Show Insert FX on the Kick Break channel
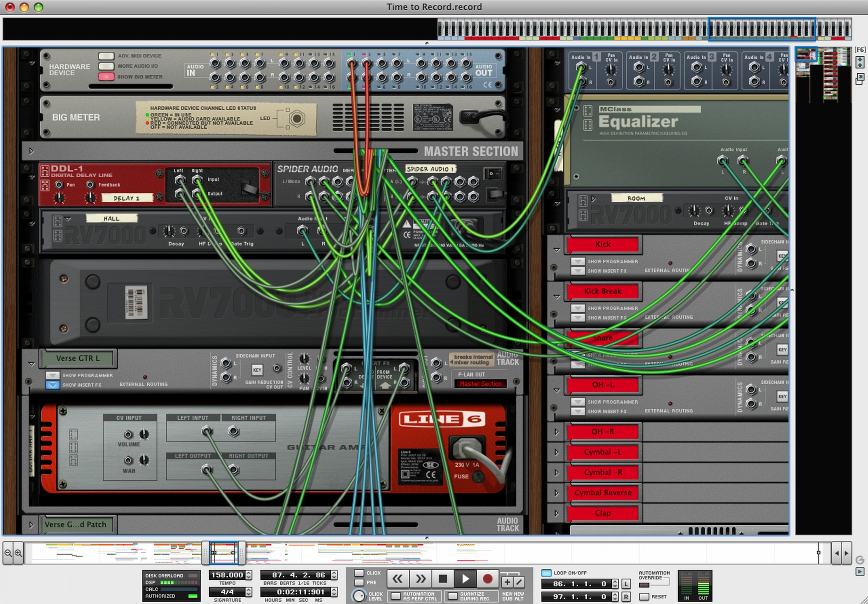This screenshot has height=604, width=868. click(x=578, y=318)
